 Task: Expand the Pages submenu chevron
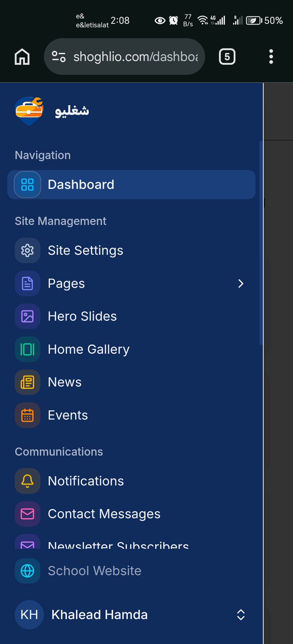(x=241, y=284)
